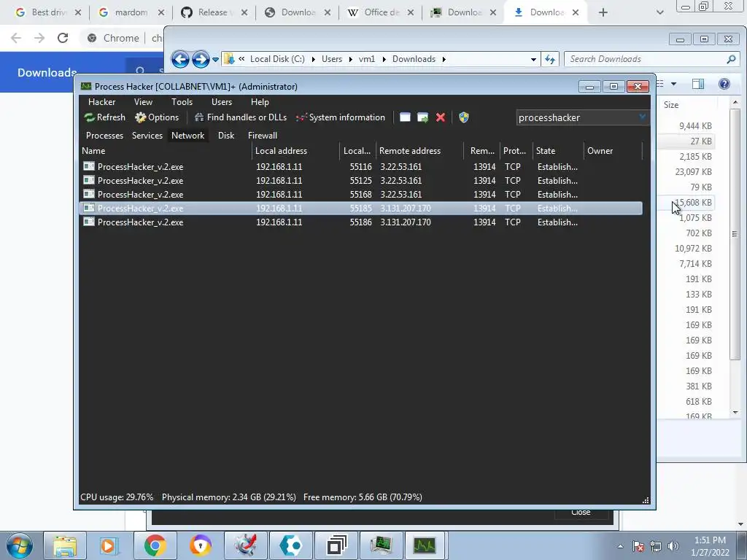Viewport: 747px width, 560px height.
Task: Open Explorer recent locations dropdown arrow
Action: pos(215,60)
